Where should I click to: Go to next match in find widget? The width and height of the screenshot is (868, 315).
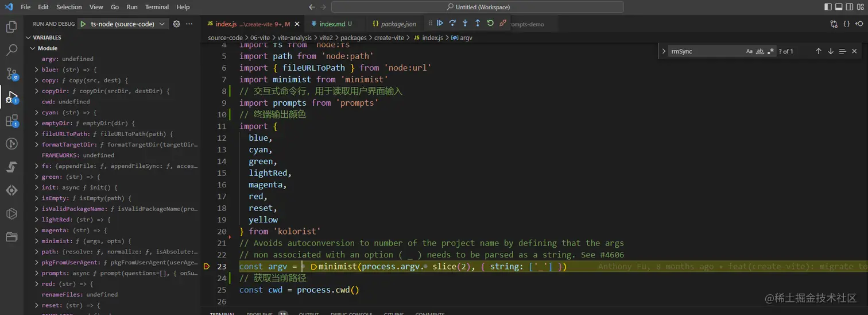point(831,51)
